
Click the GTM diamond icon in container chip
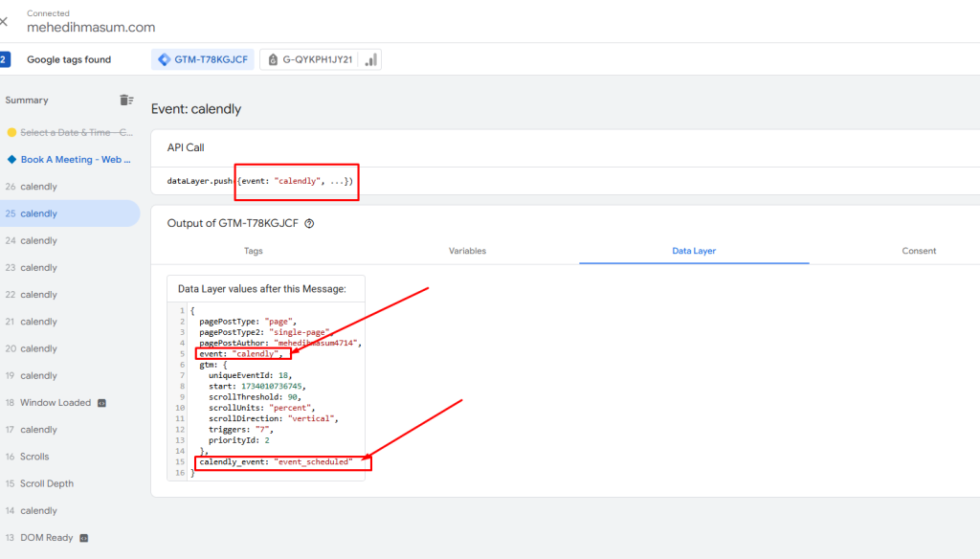coord(165,59)
